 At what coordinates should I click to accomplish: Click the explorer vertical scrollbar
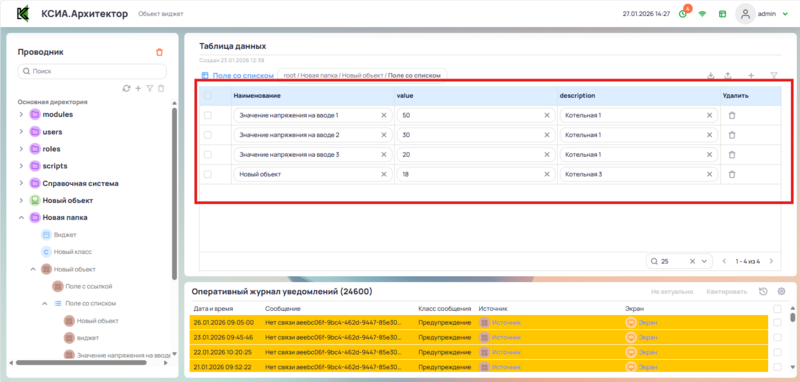tap(174, 194)
